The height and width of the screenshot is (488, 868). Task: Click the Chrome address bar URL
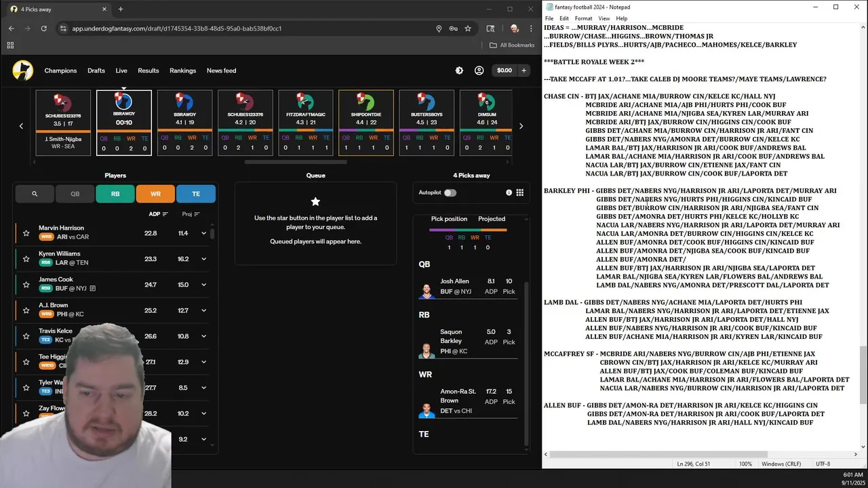coord(176,28)
